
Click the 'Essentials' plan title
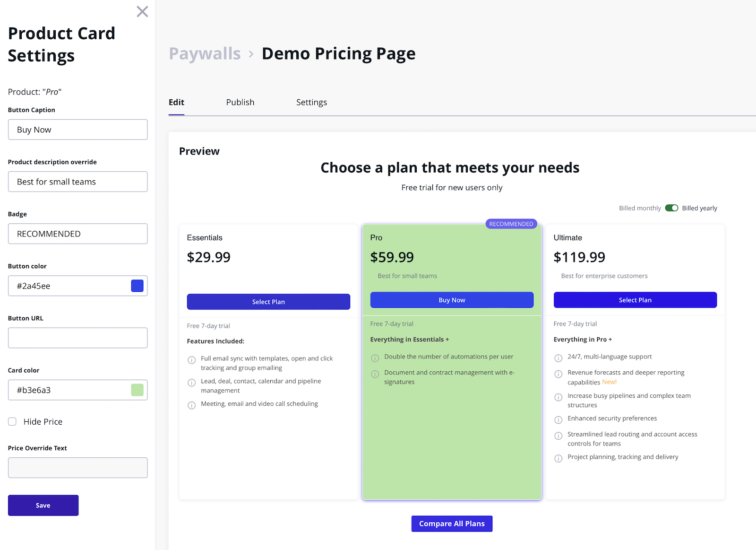coord(205,237)
